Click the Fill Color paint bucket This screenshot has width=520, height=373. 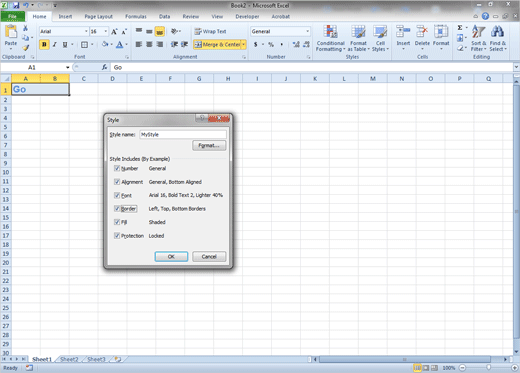tap(105, 44)
